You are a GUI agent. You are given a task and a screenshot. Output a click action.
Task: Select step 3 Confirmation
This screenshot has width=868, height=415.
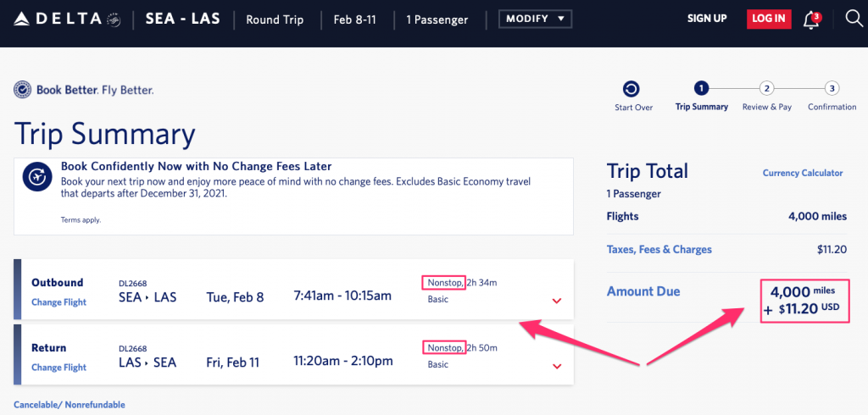point(832,89)
